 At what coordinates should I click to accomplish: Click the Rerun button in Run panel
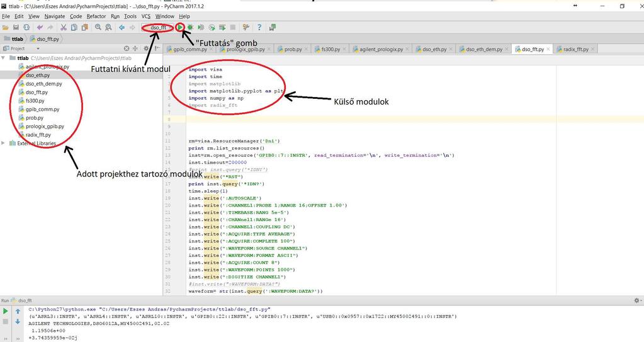point(5,312)
